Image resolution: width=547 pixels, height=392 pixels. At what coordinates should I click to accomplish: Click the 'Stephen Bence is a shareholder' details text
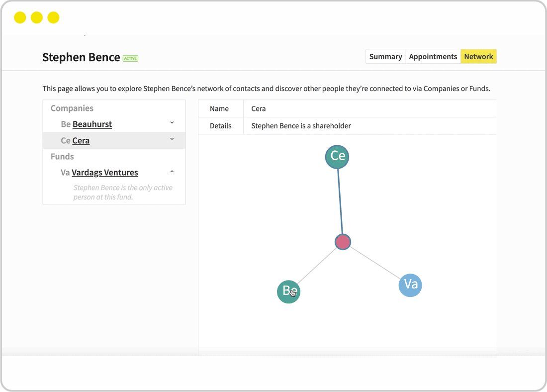[x=301, y=126]
